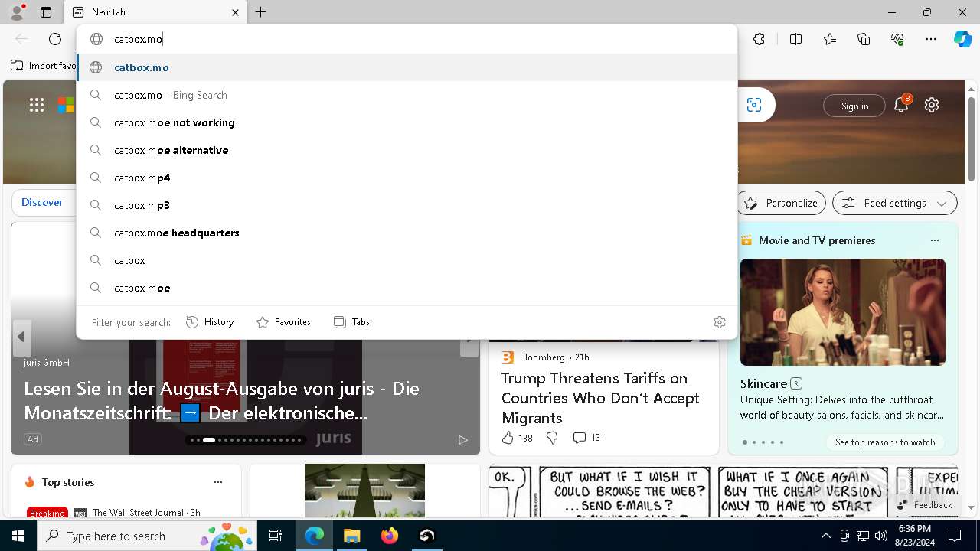980x551 pixels.
Task: Click the browser profile avatar icon
Action: pos(16,11)
